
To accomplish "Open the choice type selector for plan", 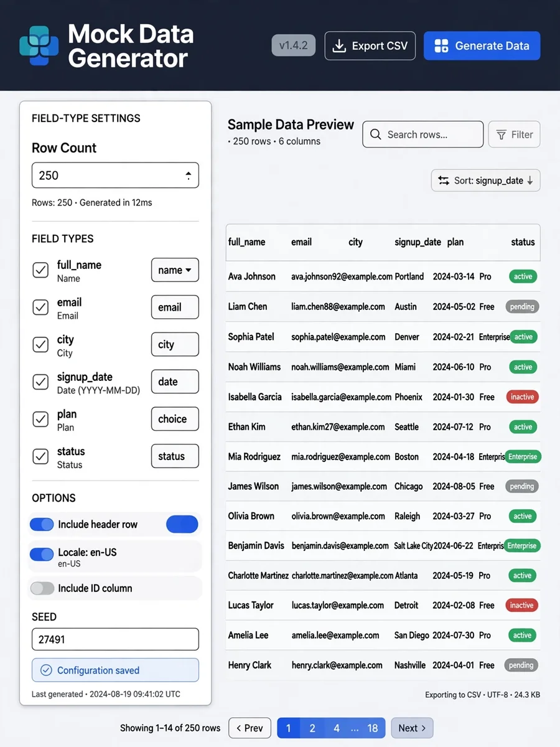I will tap(175, 419).
